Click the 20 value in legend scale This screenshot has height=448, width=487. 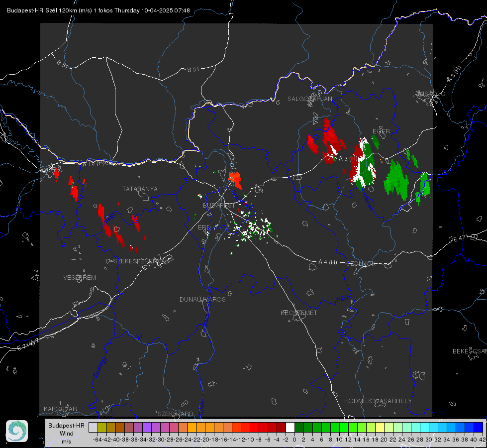coord(384,440)
